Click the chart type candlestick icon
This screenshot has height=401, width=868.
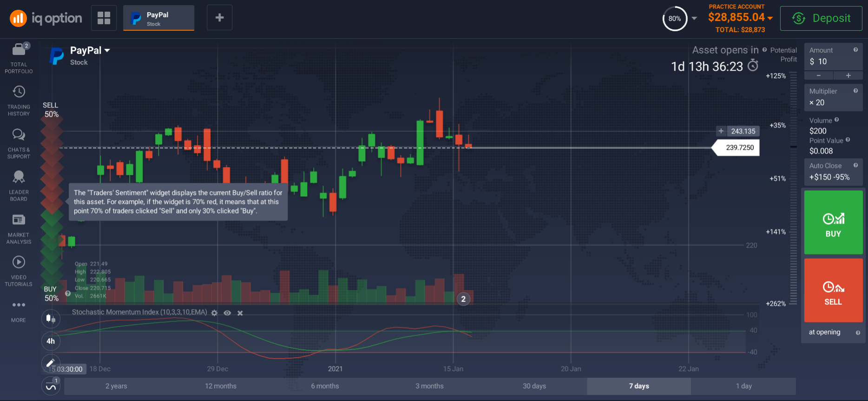(x=51, y=319)
